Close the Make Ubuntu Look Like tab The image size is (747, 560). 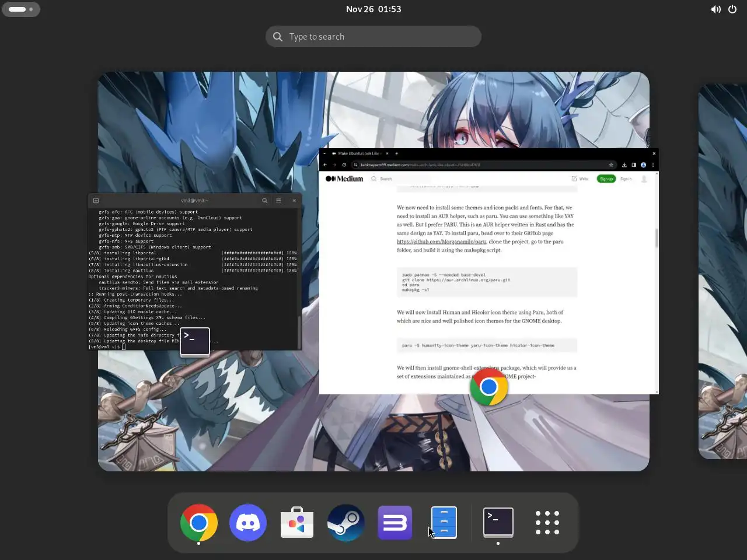387,153
